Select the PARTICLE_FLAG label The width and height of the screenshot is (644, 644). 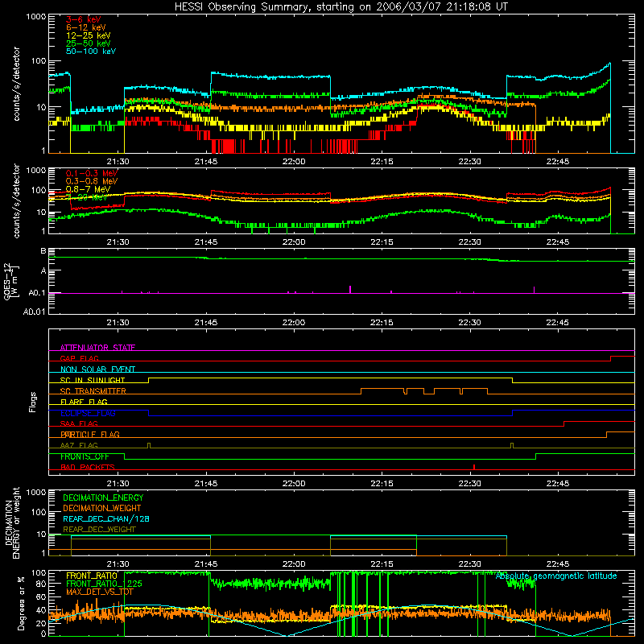90,435
